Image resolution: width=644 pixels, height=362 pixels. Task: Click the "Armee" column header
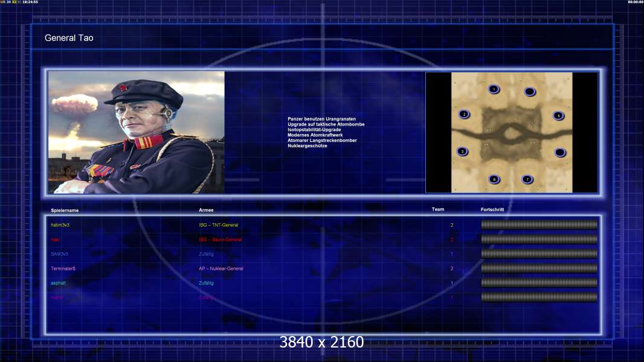206,210
